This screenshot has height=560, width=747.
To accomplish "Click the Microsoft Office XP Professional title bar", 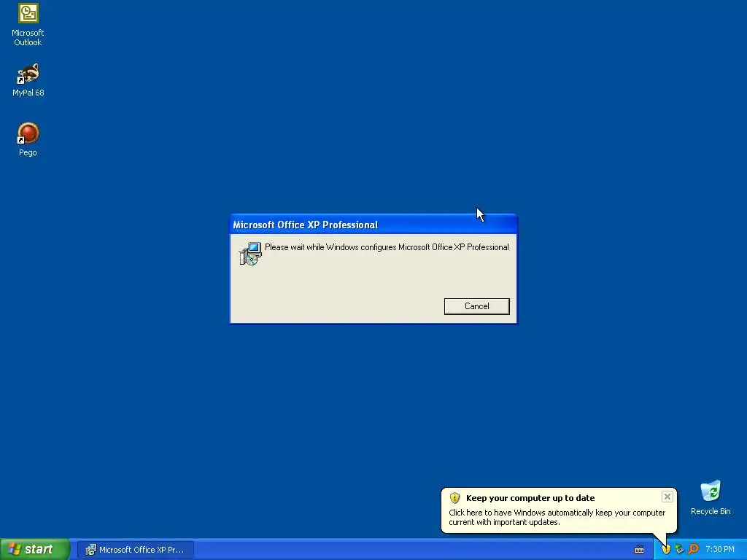I will (x=373, y=225).
